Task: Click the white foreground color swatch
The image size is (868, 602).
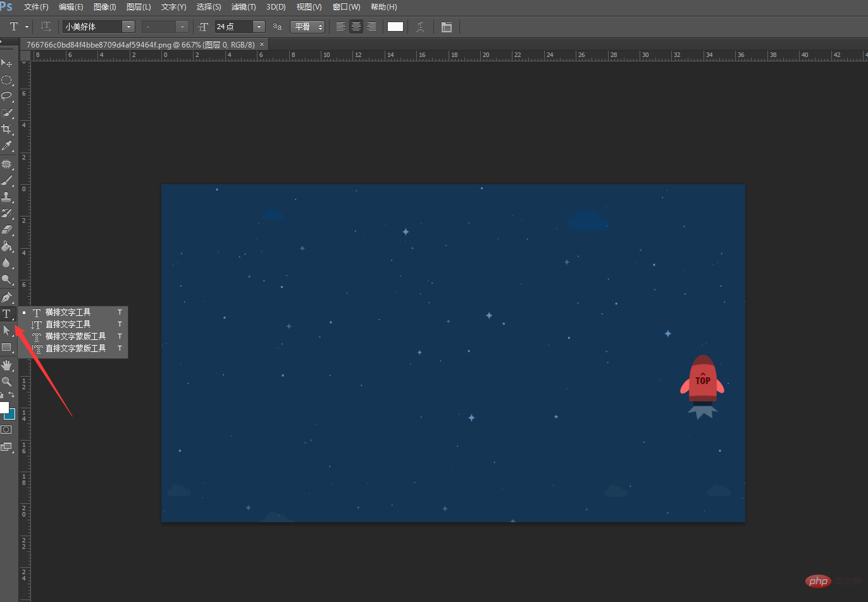Action: (3, 407)
